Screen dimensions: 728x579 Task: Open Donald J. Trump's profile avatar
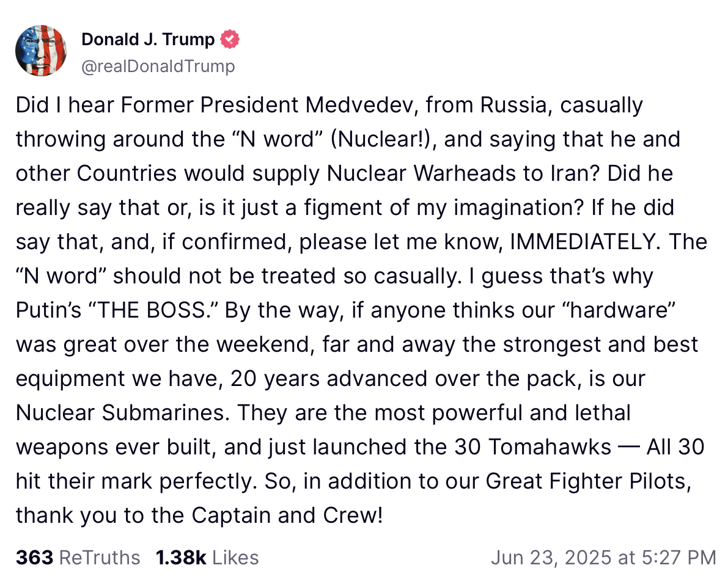[x=41, y=51]
